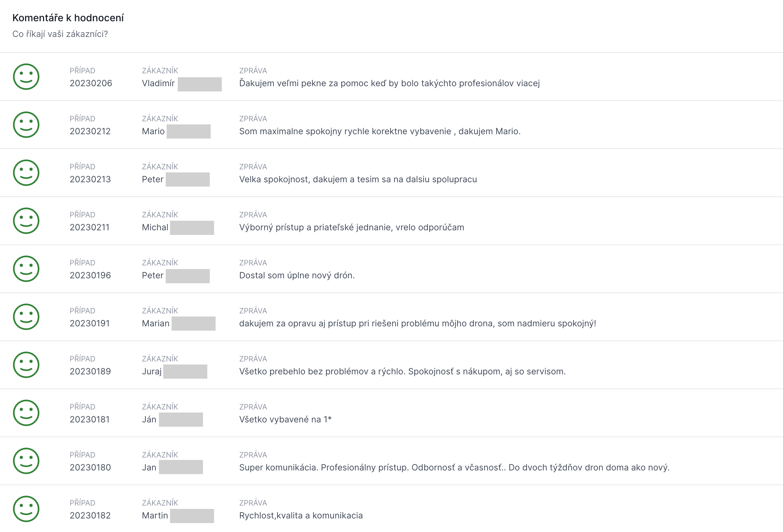The height and width of the screenshot is (532, 783).
Task: Select the smiley icon for case 20230196
Action: point(26,269)
